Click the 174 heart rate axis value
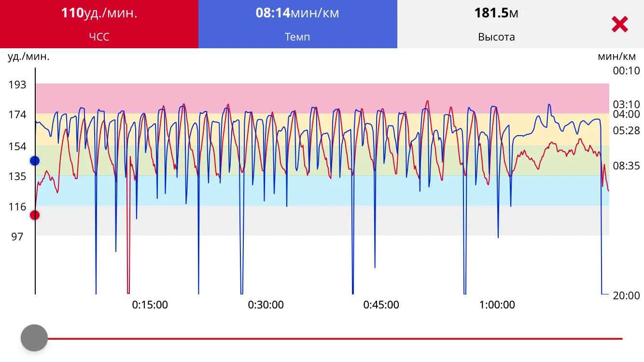 tap(17, 115)
